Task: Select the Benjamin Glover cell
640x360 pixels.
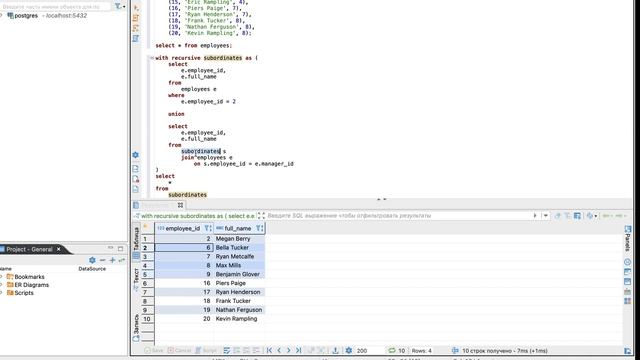Action: coord(240,274)
